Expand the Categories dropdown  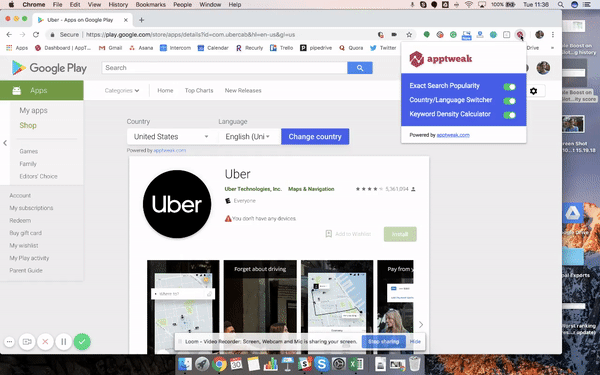tap(122, 91)
